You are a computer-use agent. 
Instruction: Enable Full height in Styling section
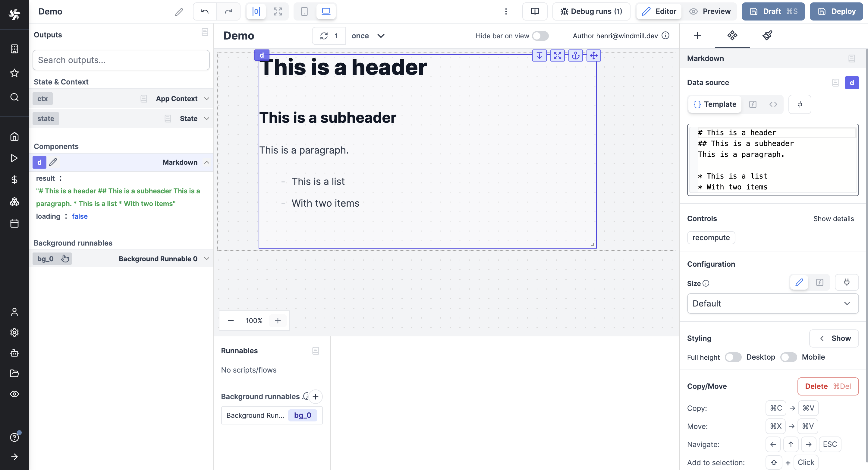pos(733,357)
